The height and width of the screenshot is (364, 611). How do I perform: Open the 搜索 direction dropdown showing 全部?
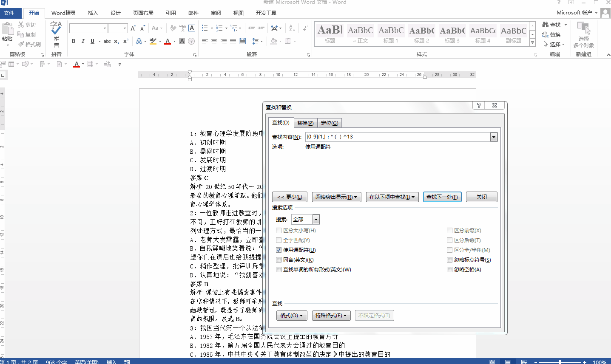pos(316,220)
